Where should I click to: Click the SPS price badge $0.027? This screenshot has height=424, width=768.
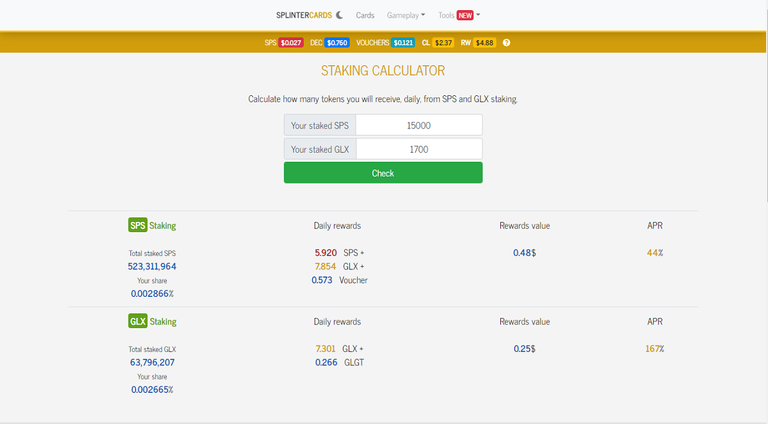tap(290, 43)
